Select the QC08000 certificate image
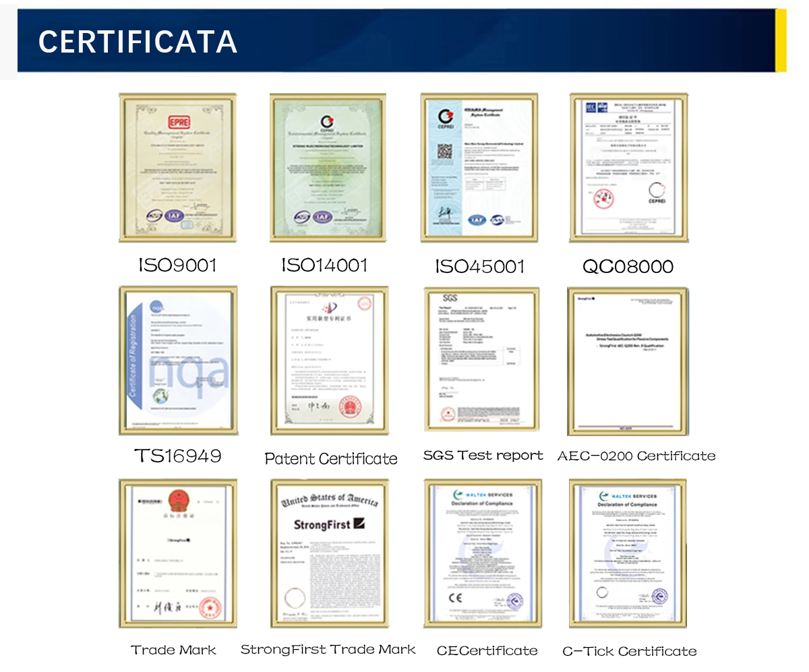 coord(628,167)
